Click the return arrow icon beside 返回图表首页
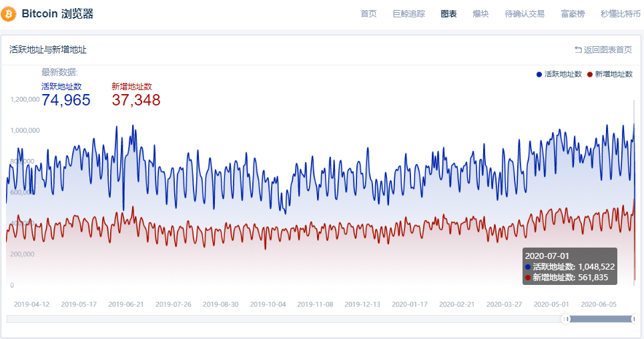Viewport: 644px width, 339px height. pos(578,50)
